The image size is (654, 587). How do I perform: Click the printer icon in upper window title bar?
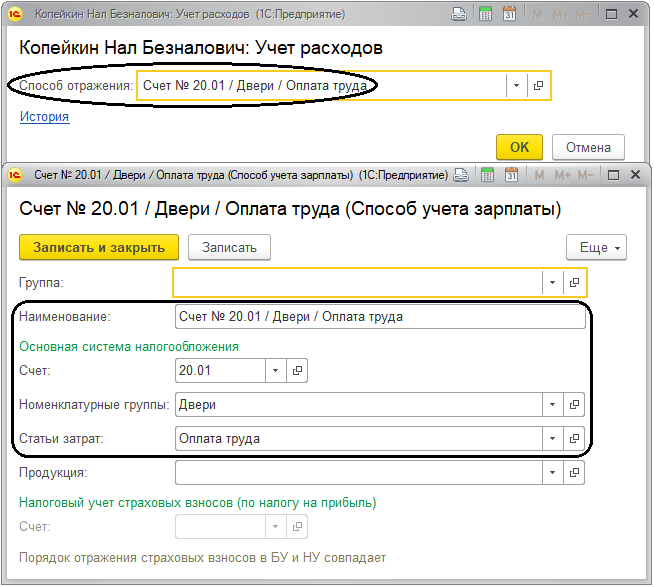click(x=459, y=14)
